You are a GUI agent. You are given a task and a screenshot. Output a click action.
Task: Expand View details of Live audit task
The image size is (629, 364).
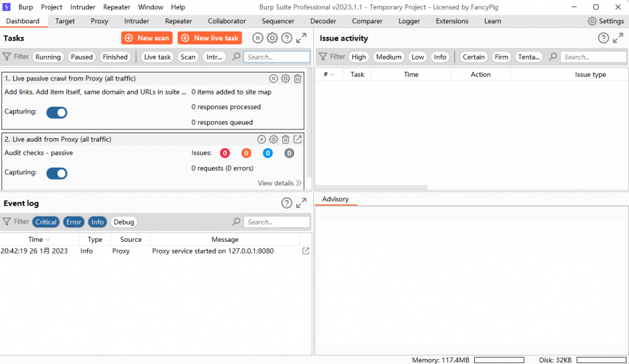(279, 183)
